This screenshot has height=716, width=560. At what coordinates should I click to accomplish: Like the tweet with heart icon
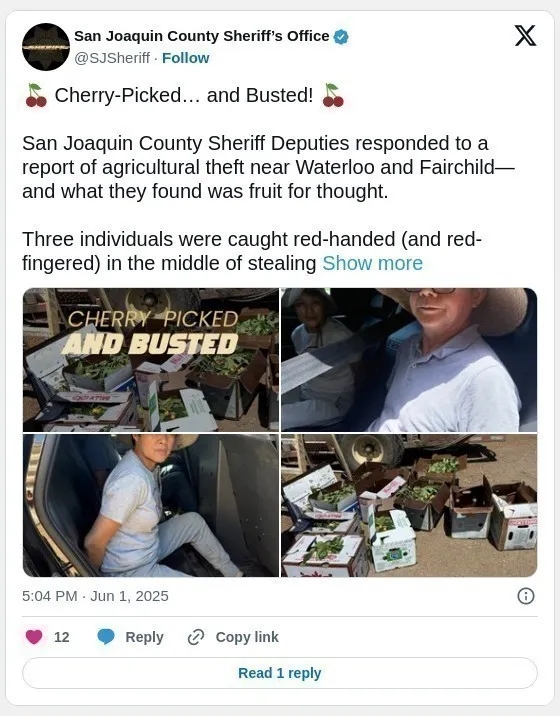click(34, 637)
